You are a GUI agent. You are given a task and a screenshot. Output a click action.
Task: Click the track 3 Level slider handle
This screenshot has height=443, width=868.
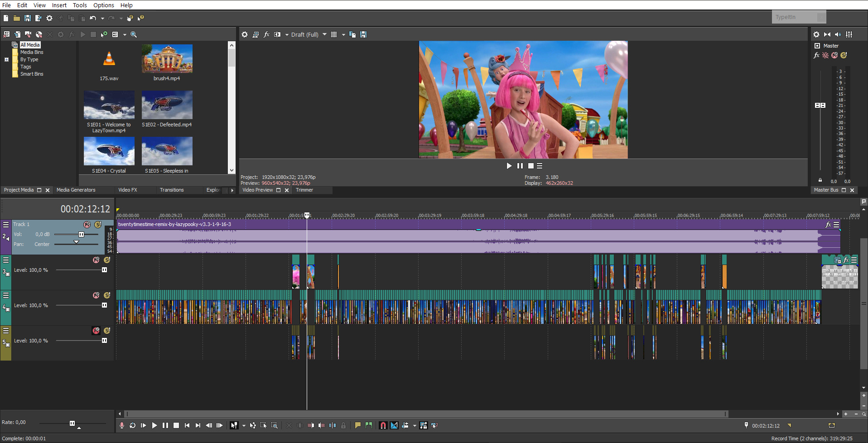point(105,270)
